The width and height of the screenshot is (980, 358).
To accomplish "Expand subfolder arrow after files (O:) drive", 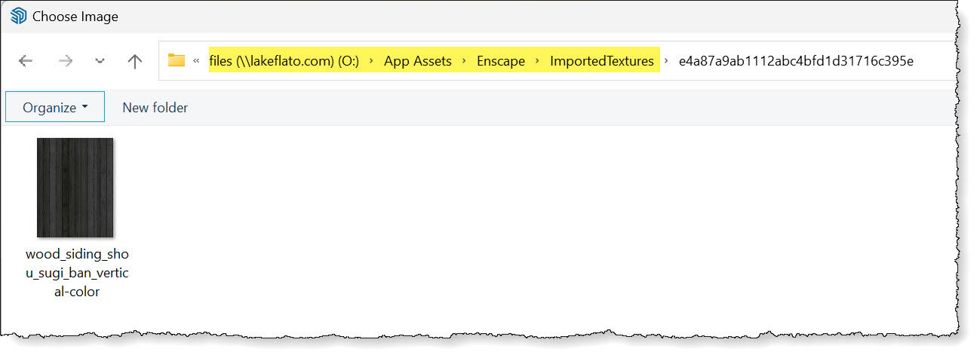I will (x=372, y=61).
